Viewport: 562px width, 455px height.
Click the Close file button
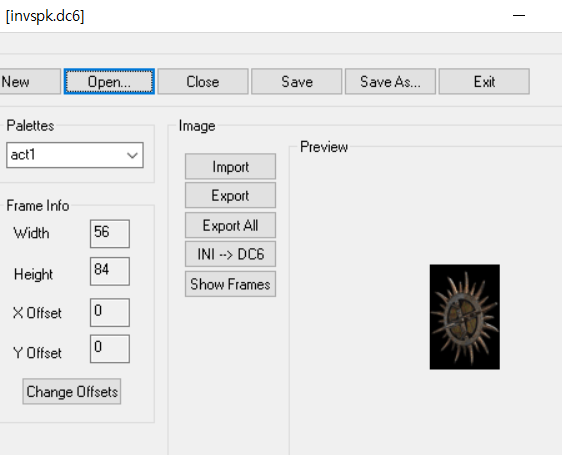coord(203,81)
